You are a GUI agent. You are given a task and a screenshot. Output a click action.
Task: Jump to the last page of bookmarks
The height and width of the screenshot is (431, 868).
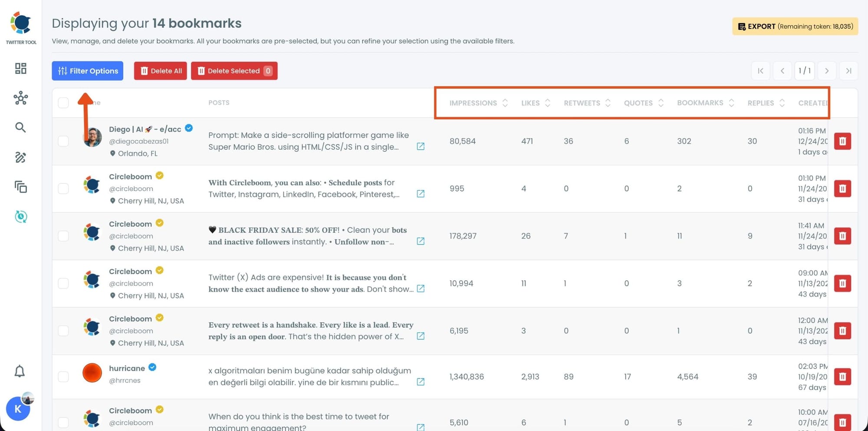pyautogui.click(x=848, y=71)
